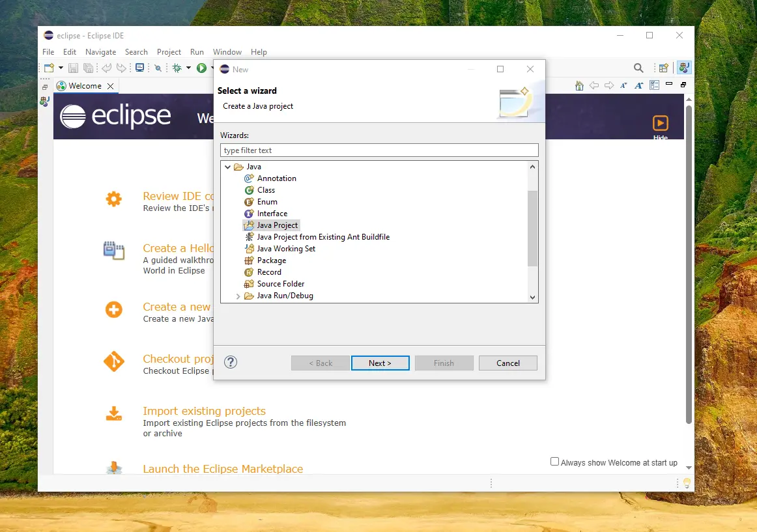Close the Welcome tab

point(111,86)
